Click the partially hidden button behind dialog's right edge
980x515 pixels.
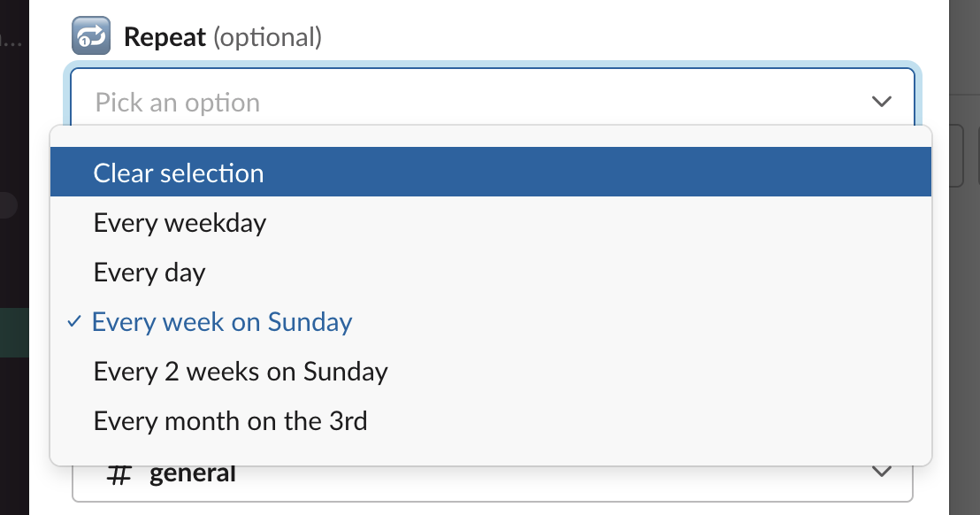pos(955,156)
